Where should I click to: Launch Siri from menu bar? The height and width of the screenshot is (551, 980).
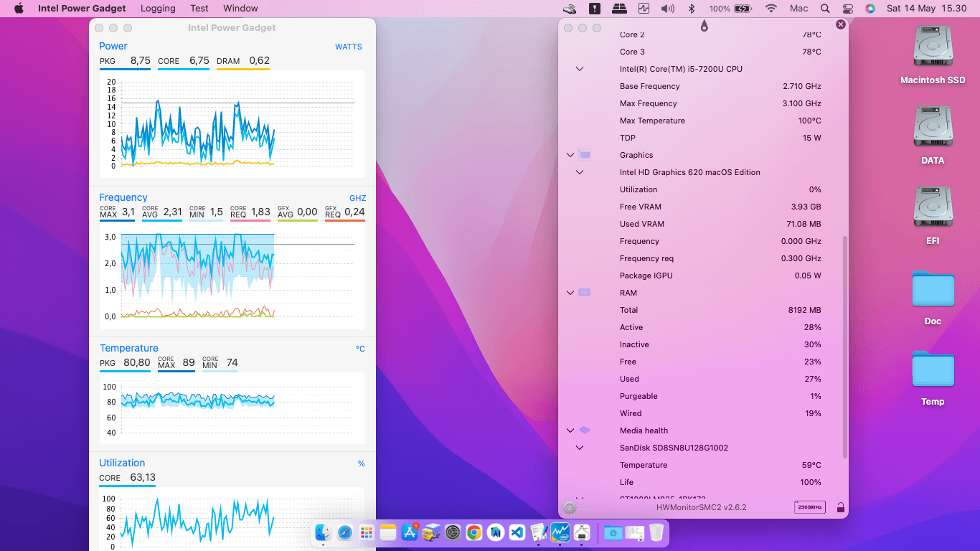(870, 9)
